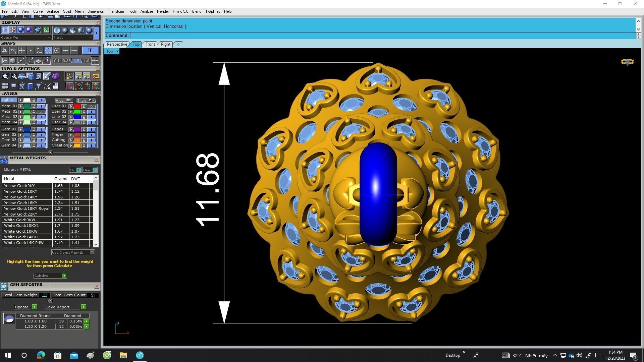Enable the Center circle object snap
Image resolution: width=644 pixels, height=362 pixels.
tap(57, 51)
